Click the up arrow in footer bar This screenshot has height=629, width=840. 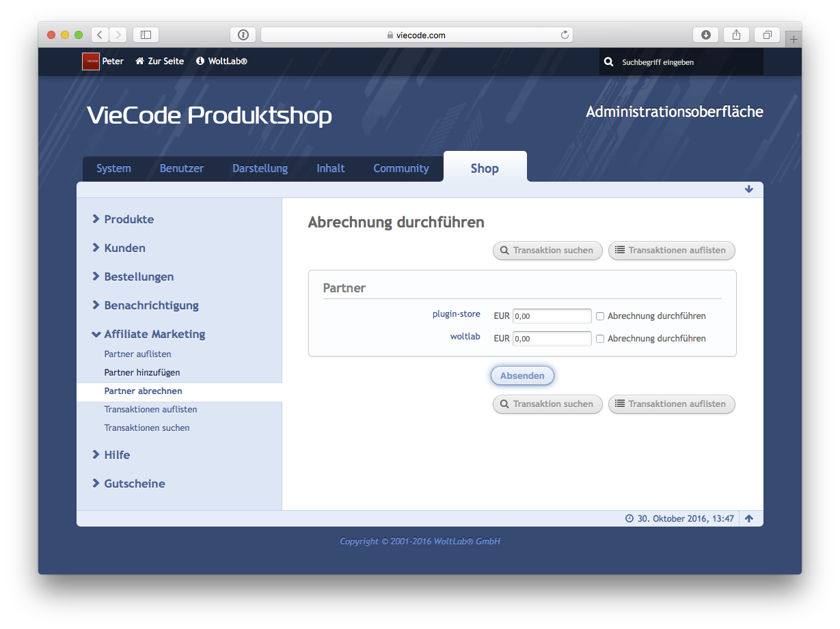tap(749, 519)
